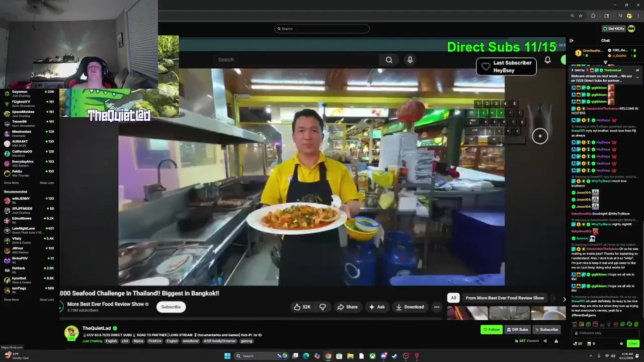Screen dimensions: 644x362
Task: Open File Explorer from the taskbar
Action: coord(350,356)
